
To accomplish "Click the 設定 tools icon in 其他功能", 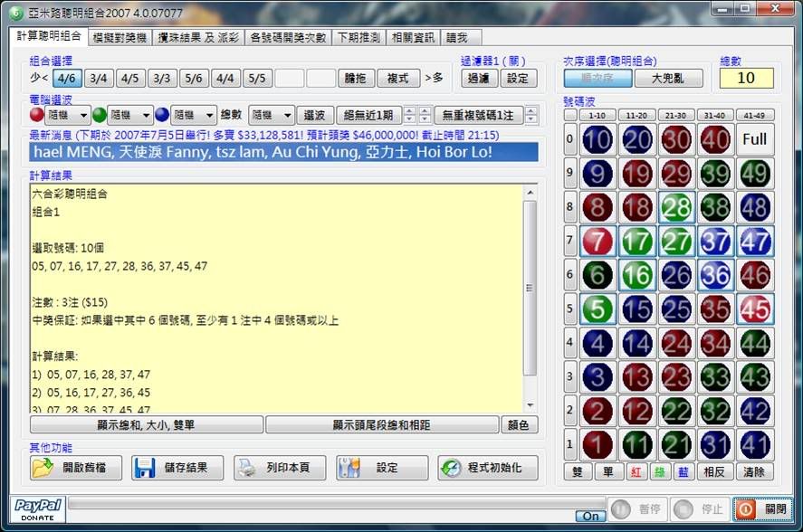I will click(x=349, y=468).
